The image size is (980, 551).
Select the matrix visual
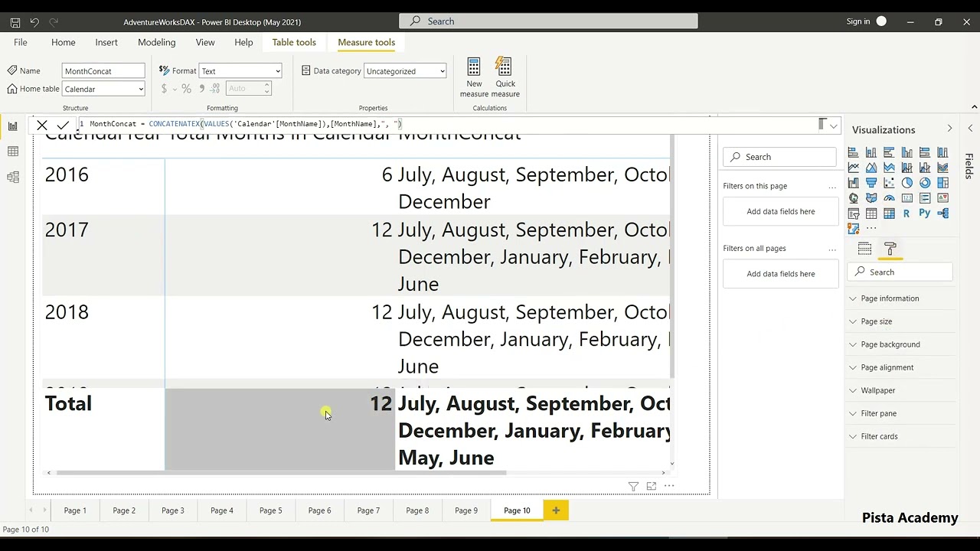tap(889, 214)
